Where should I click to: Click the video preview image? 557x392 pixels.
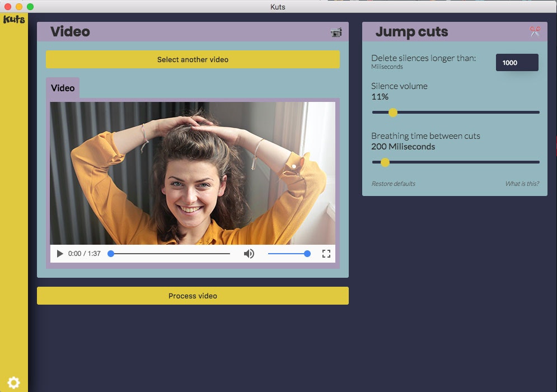pos(193,174)
